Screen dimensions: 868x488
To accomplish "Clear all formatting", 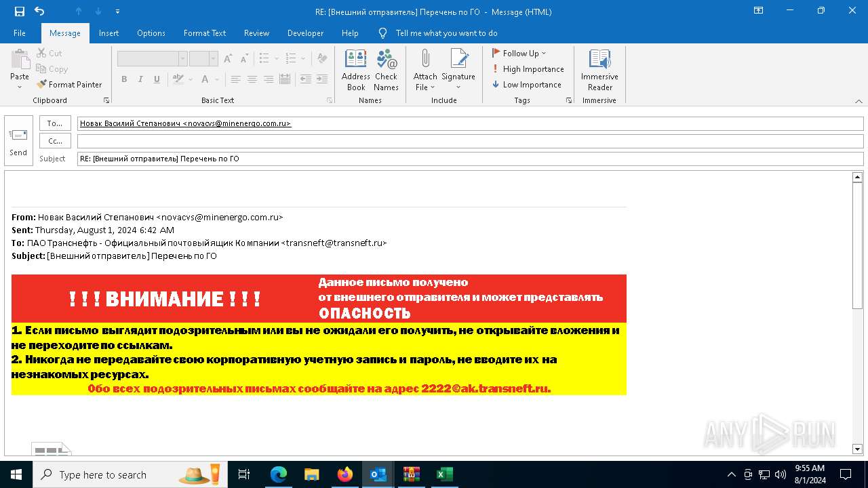I will pyautogui.click(x=322, y=59).
